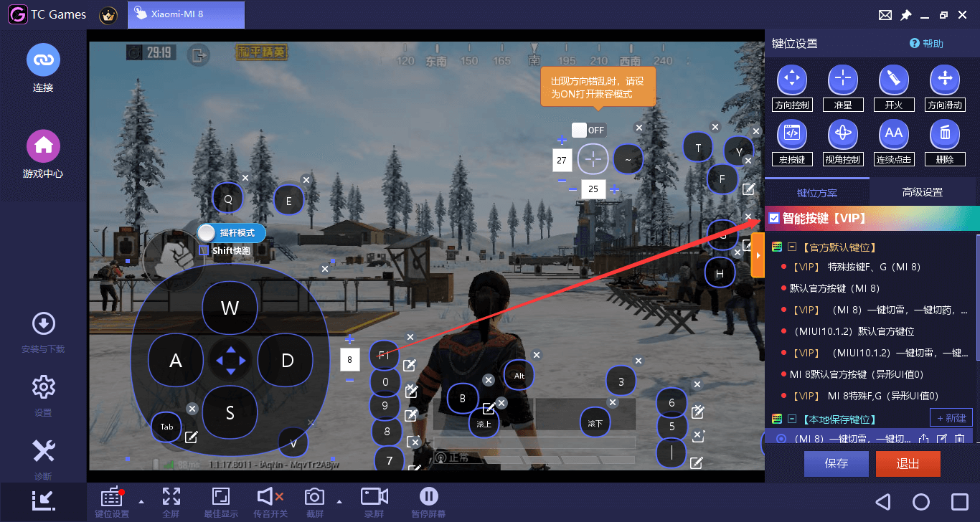This screenshot has width=980, height=522.
Task: Remove the E key mapping with its X
Action: click(x=306, y=180)
